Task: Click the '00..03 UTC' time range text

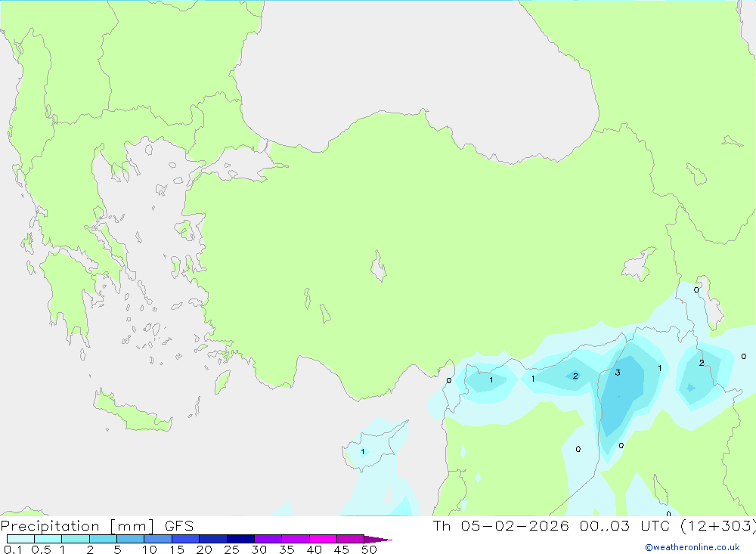Action: (624, 525)
